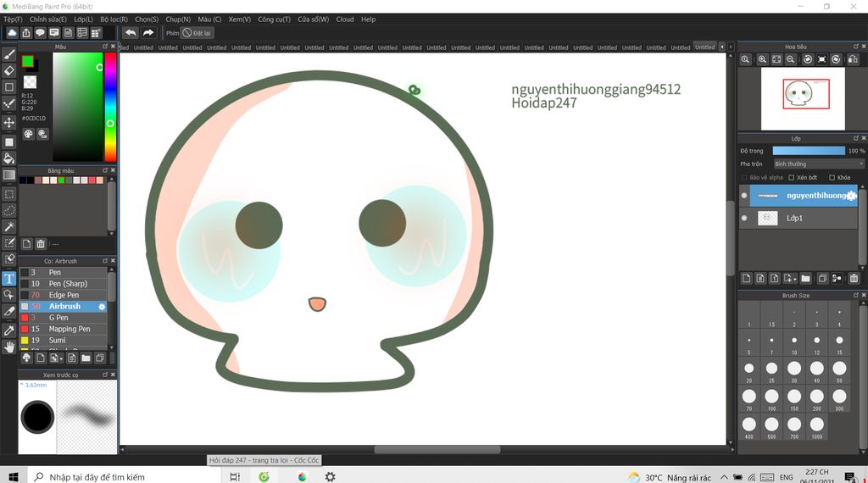Open the Cloud menu
This screenshot has height=483, width=868.
click(345, 19)
